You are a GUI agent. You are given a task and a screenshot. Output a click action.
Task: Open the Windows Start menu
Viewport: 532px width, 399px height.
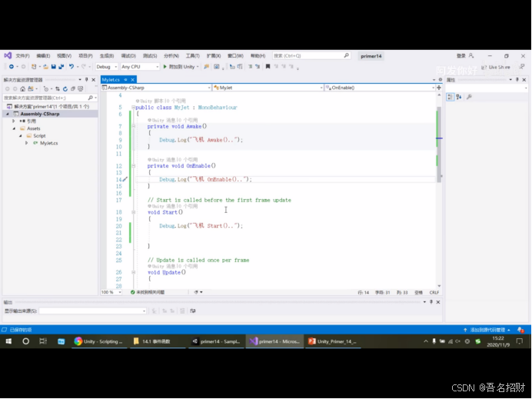click(x=8, y=341)
